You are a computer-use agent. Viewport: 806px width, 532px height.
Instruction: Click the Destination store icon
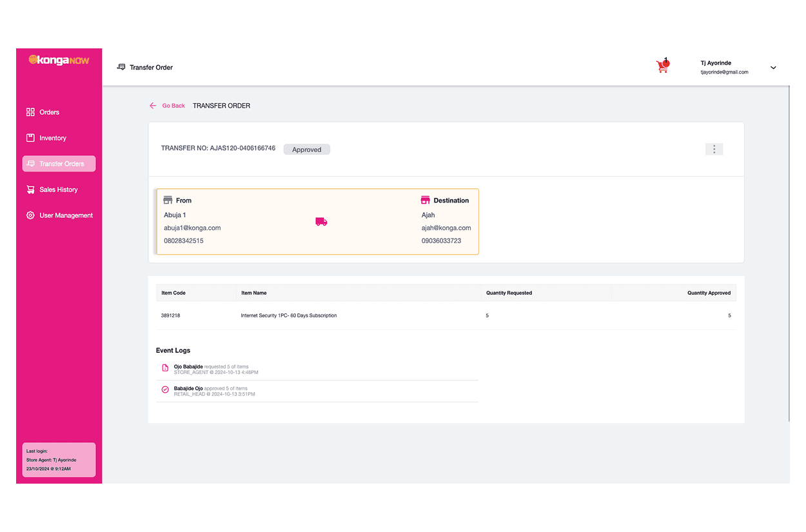(425, 201)
